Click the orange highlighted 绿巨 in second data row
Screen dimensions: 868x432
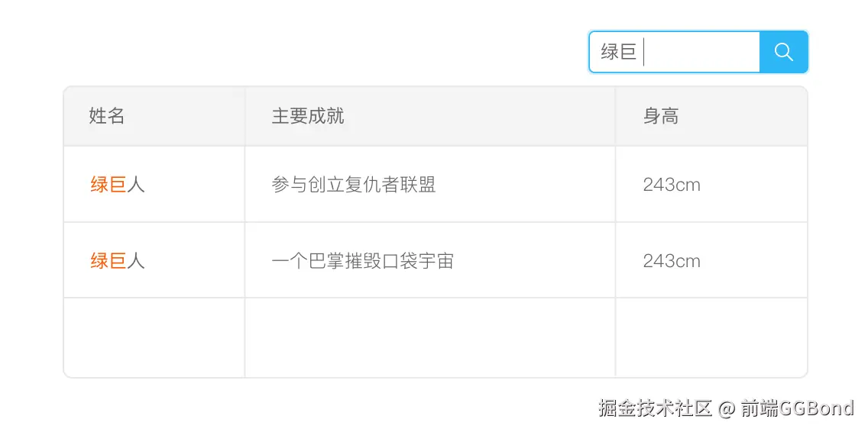108,260
